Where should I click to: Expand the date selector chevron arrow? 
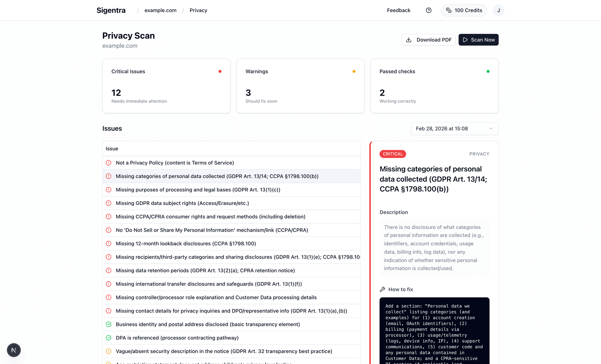pyautogui.click(x=491, y=129)
